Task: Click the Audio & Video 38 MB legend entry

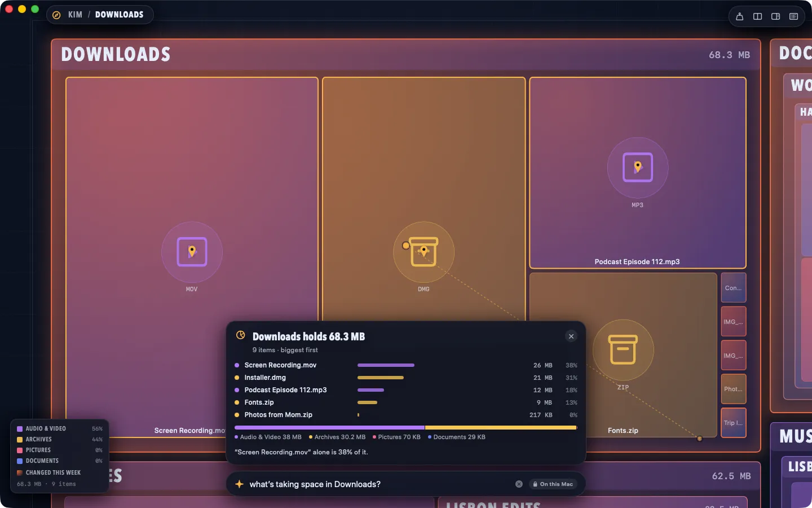Action: tap(268, 437)
